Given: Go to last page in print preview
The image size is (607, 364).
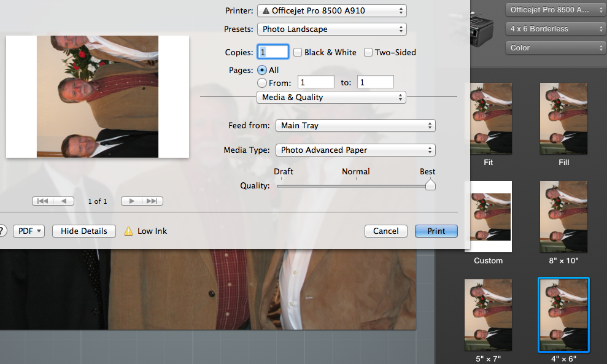Looking at the screenshot, I should [153, 201].
